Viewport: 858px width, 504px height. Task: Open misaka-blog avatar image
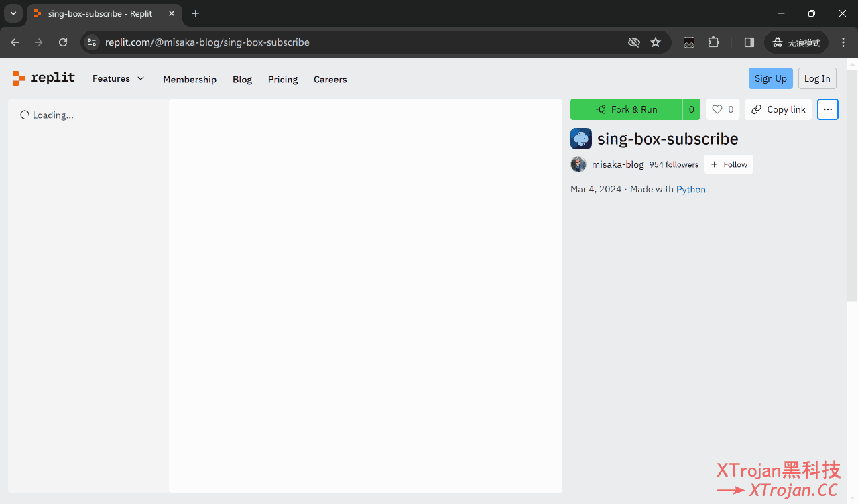point(578,164)
